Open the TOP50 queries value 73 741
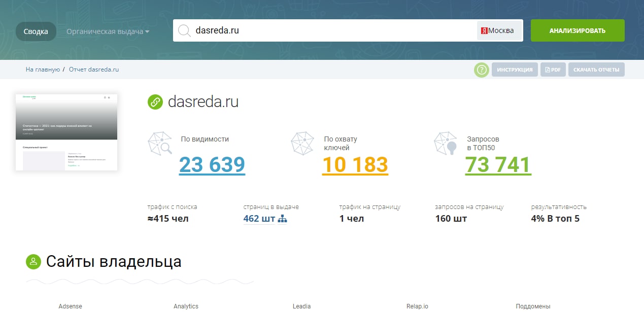This screenshot has height=312, width=644. pos(498,165)
